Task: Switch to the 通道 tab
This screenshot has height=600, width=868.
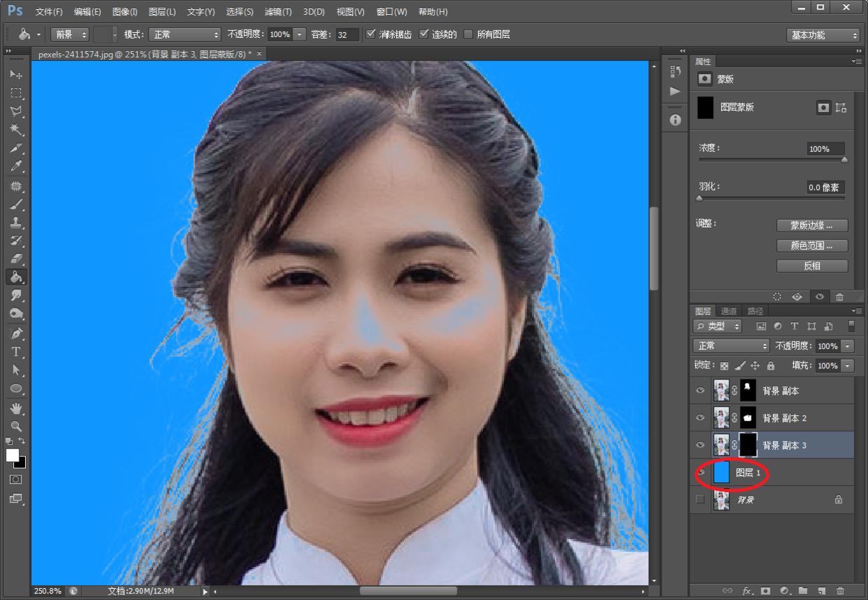Action: [x=729, y=311]
